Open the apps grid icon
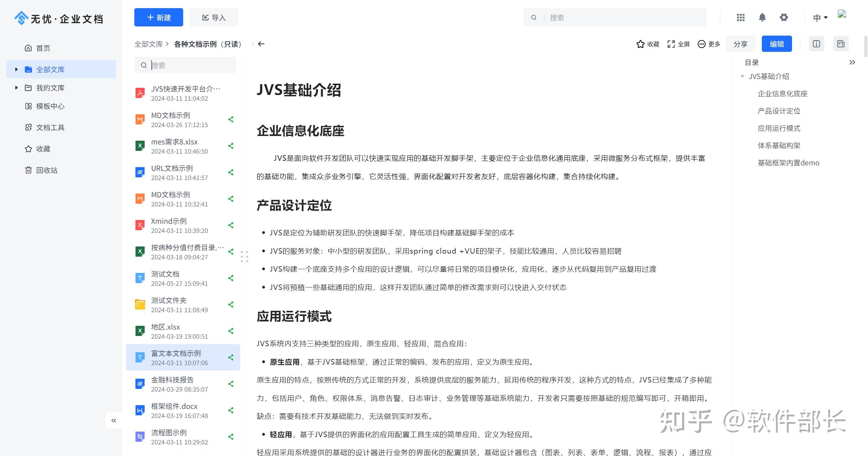 pyautogui.click(x=741, y=17)
